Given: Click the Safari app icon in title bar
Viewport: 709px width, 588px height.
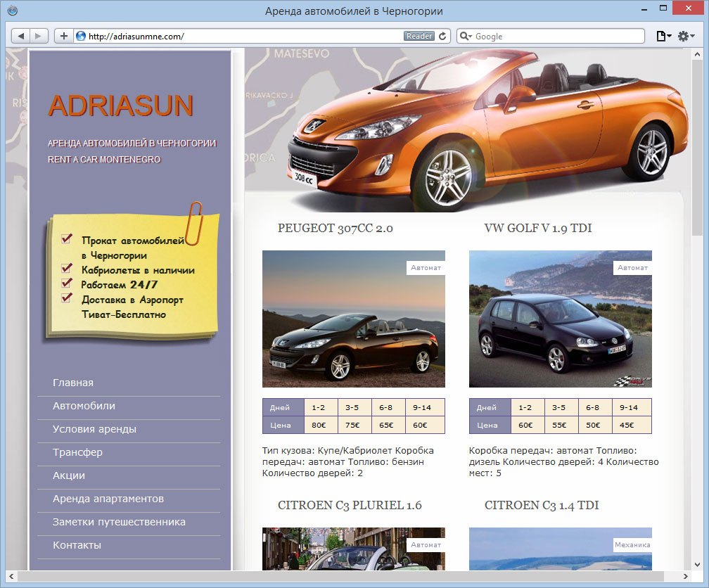Looking at the screenshot, I should [x=13, y=11].
